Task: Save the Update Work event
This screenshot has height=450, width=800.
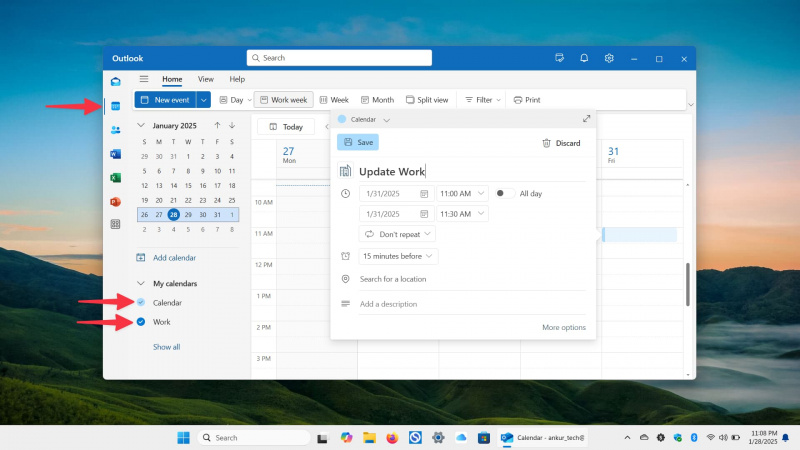Action: click(x=358, y=142)
